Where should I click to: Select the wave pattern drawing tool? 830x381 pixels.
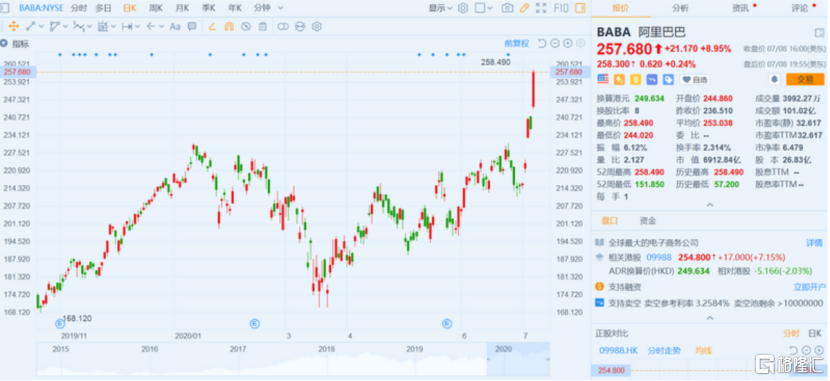[78, 26]
